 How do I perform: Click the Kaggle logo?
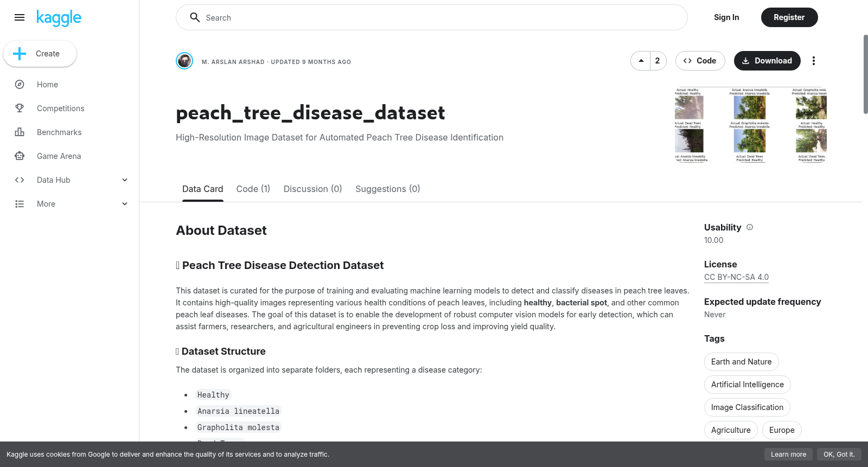(x=59, y=18)
